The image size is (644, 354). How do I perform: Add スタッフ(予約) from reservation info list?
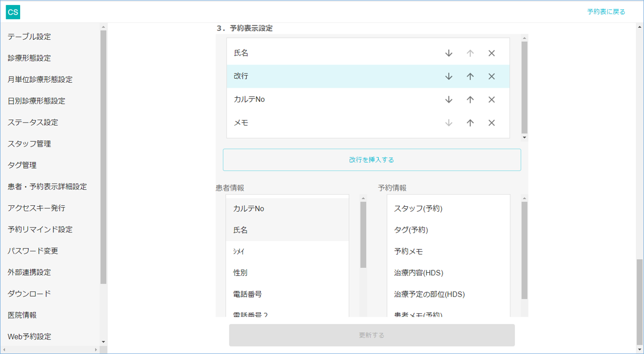click(x=418, y=209)
